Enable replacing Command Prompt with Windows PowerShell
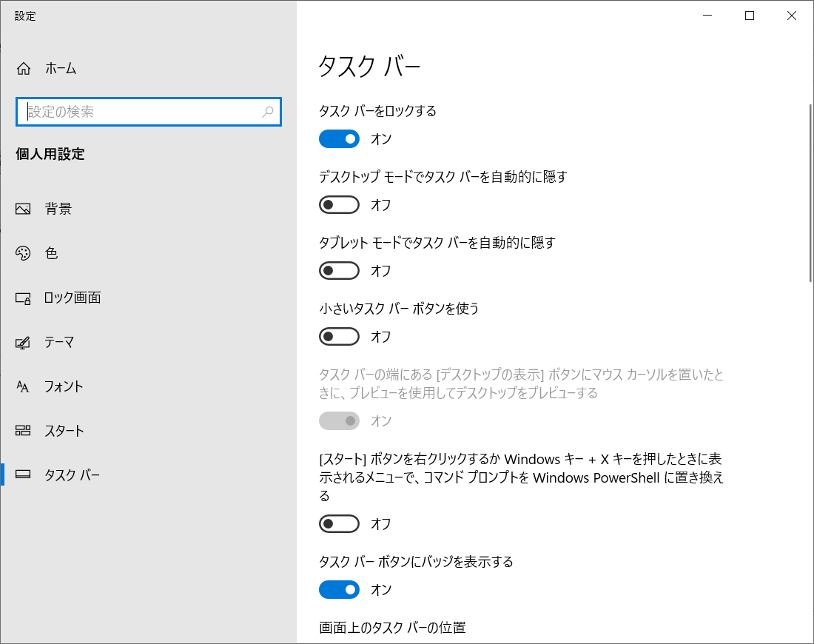This screenshot has height=644, width=814. pyautogui.click(x=339, y=523)
